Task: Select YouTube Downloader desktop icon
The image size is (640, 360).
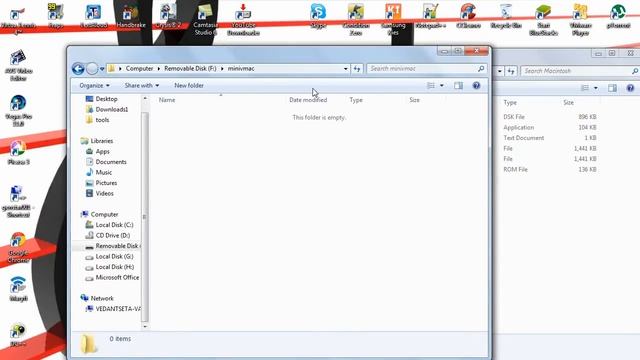Action: click(x=243, y=20)
